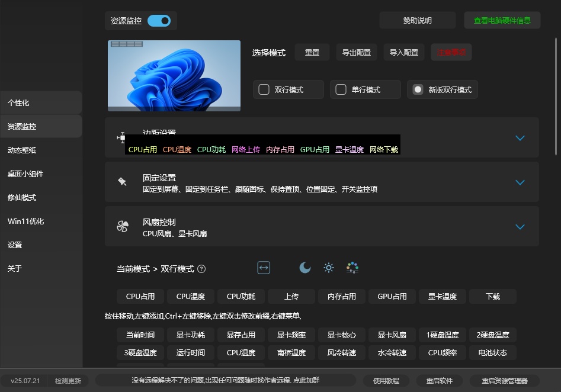Toggle the 资源监控 switch off
The image size is (561, 392).
click(159, 21)
